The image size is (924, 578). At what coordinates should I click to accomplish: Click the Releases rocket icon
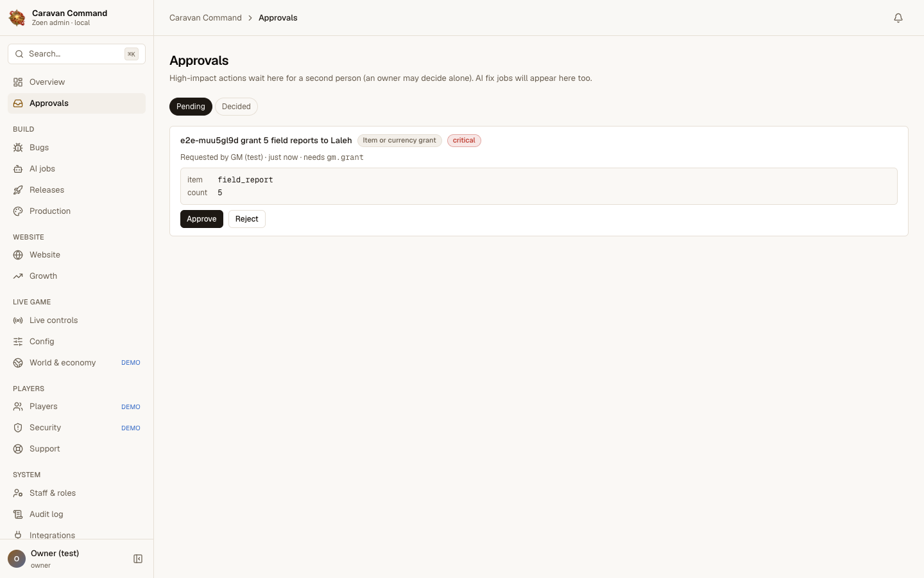click(x=18, y=190)
